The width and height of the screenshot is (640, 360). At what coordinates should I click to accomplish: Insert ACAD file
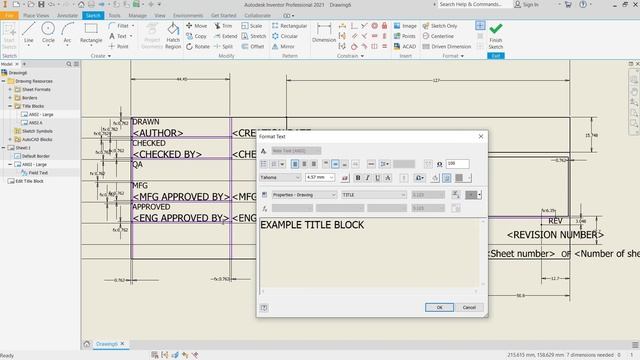405,47
